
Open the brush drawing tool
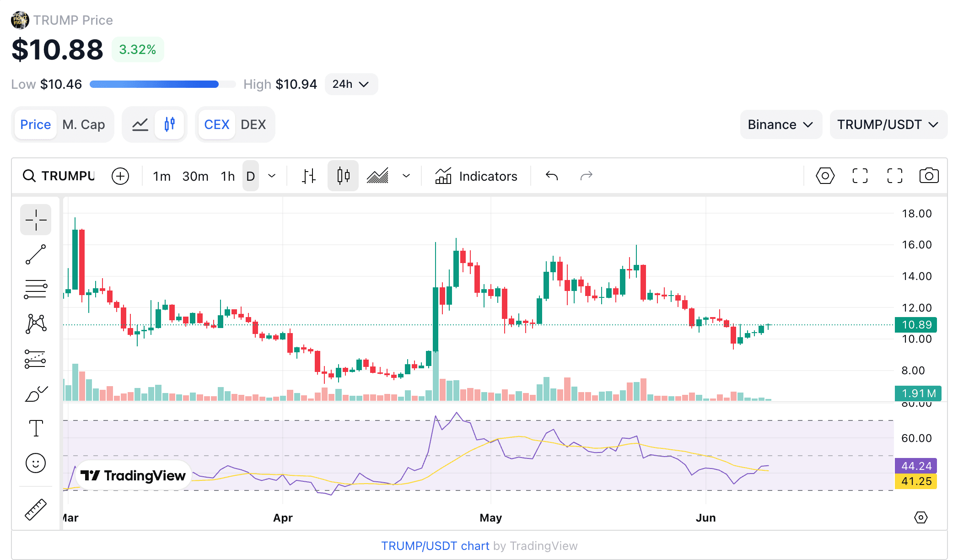(x=36, y=393)
